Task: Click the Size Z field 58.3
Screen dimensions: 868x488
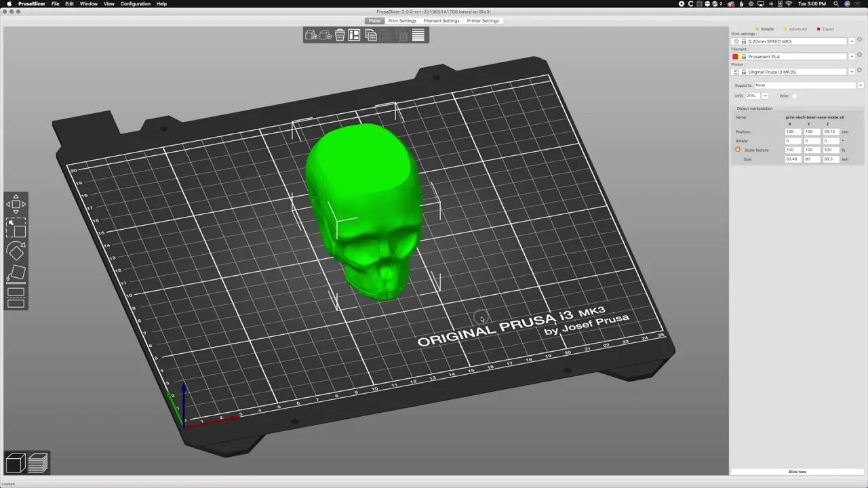Action: 831,159
